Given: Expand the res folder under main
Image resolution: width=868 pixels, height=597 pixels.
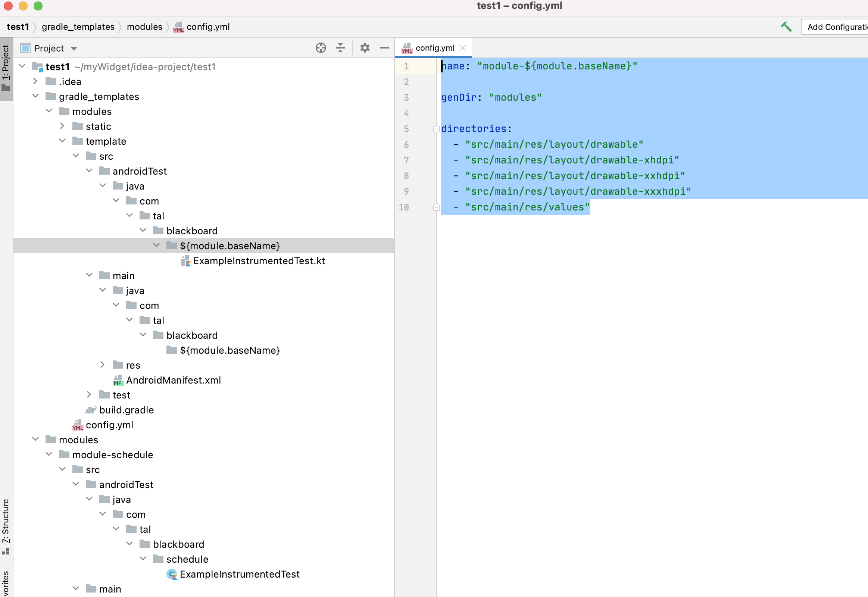Looking at the screenshot, I should (102, 365).
